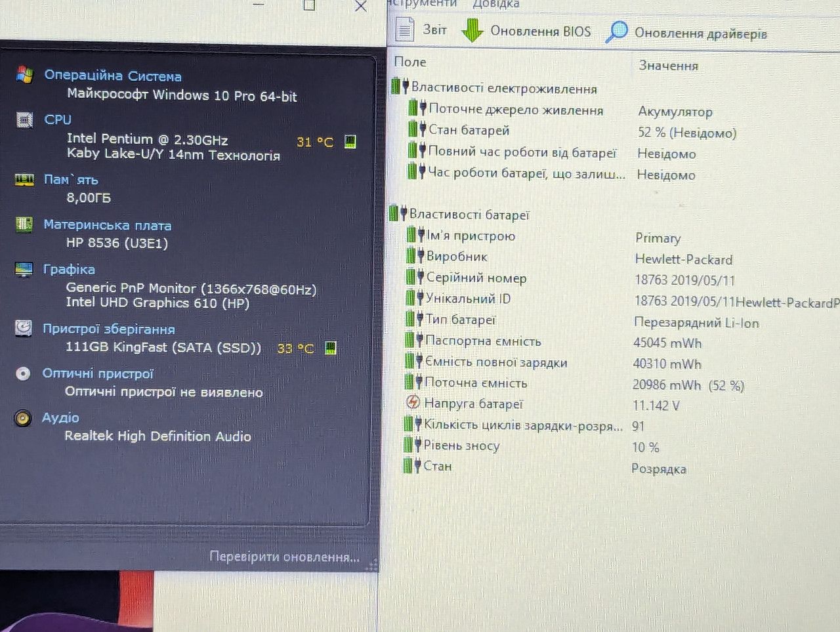The width and height of the screenshot is (840, 632).
Task: Select the 'Час роботи батареї, що залиш...' field label
Action: (526, 173)
